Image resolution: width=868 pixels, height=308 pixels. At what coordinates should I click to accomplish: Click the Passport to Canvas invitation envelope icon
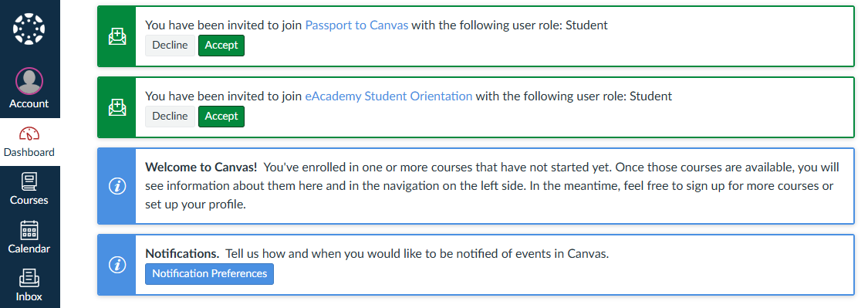[117, 36]
